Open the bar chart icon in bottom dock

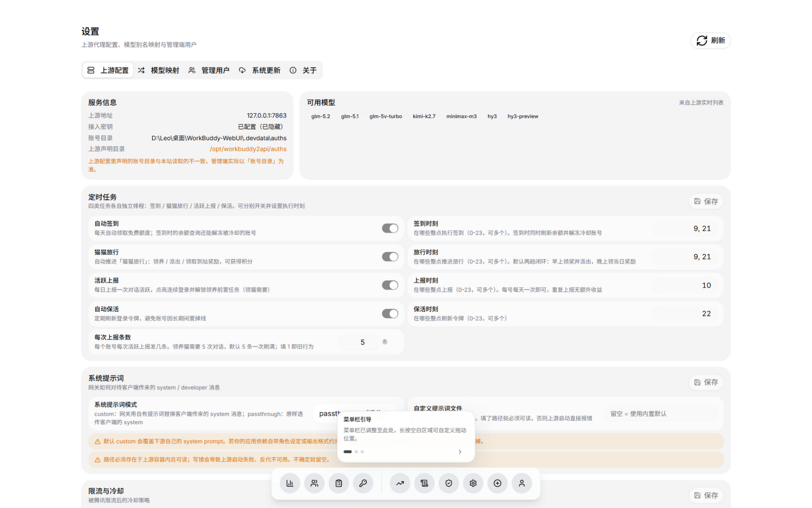[x=290, y=483]
